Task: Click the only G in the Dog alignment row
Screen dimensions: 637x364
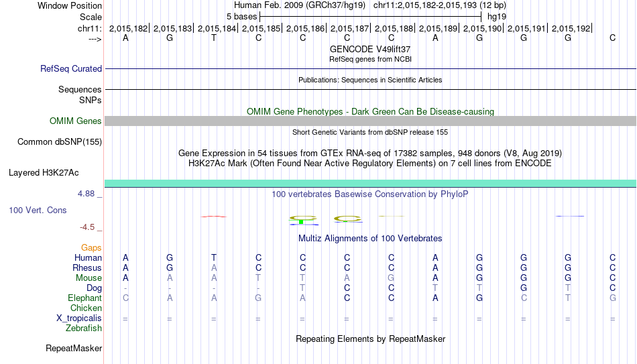Action: 524,288
